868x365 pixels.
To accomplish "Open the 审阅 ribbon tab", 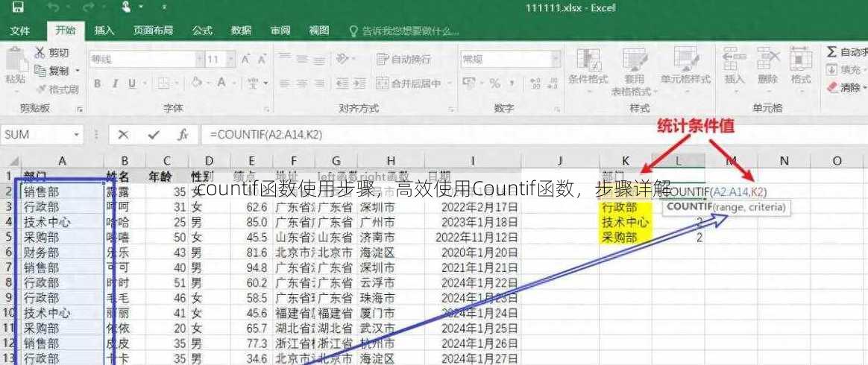I will coord(280,31).
